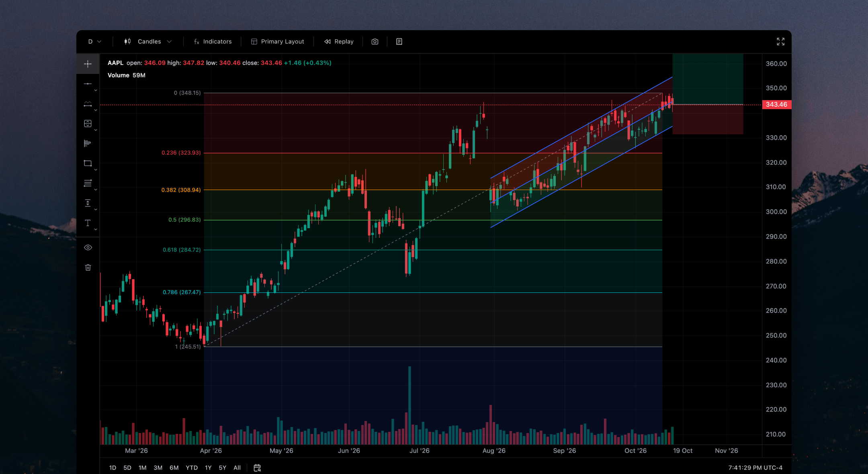The image size is (868, 474).
Task: Set chart range to 5Y
Action: [x=222, y=468]
